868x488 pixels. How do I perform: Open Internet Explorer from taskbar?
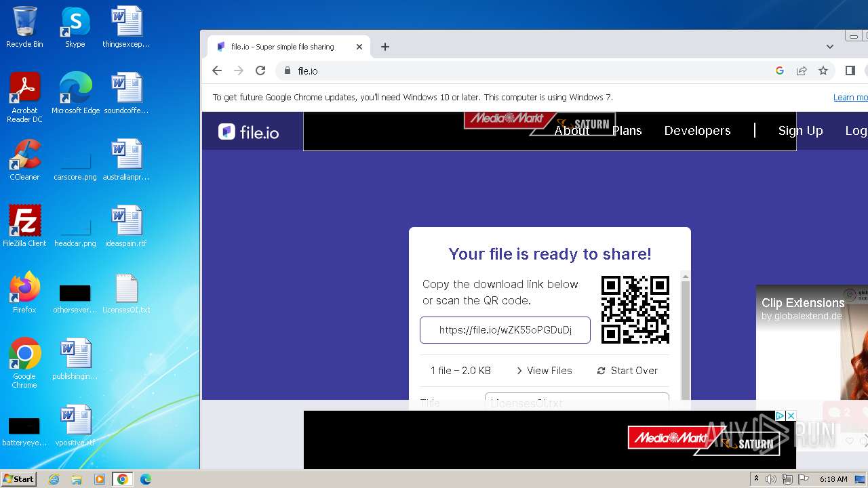tap(54, 479)
